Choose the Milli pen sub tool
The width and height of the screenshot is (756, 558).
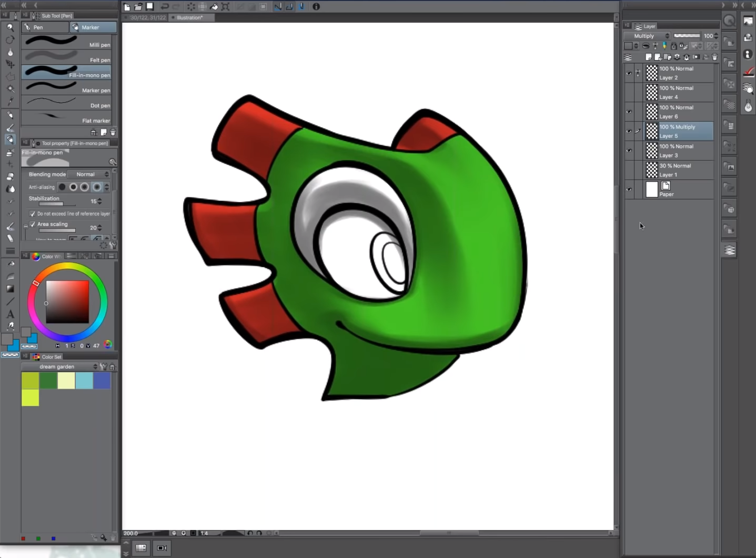[66, 41]
